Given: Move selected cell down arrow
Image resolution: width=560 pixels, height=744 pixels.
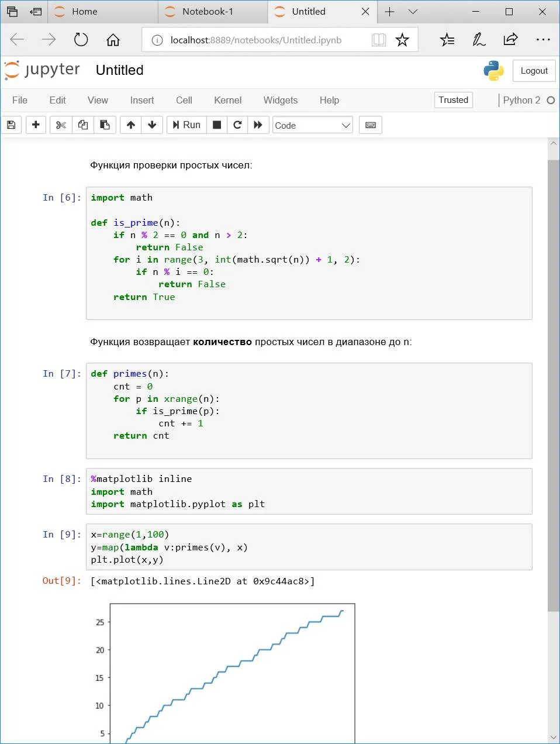Looking at the screenshot, I should [153, 125].
